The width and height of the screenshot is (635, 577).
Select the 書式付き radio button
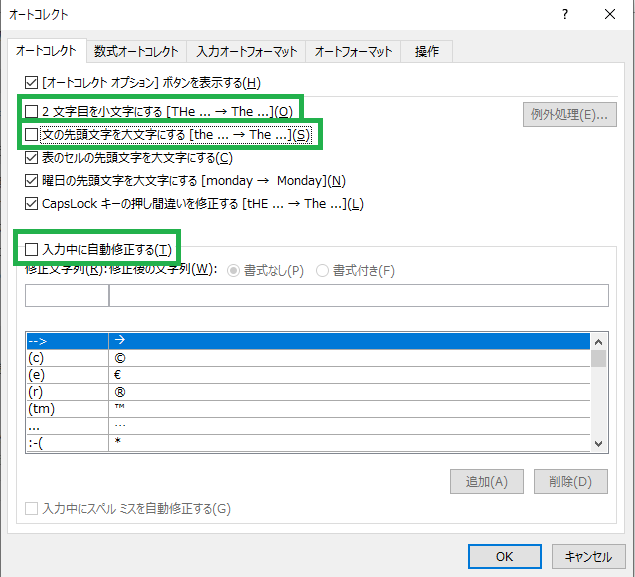322,270
